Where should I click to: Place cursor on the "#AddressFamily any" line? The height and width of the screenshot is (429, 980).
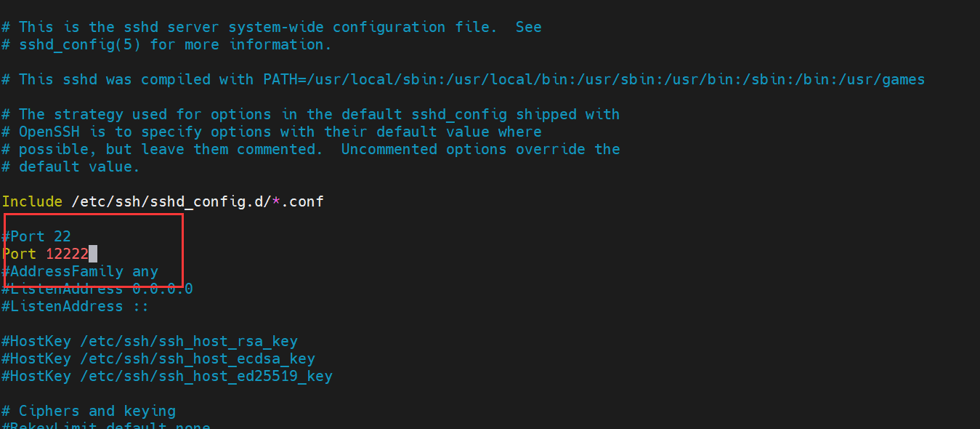pyautogui.click(x=80, y=271)
